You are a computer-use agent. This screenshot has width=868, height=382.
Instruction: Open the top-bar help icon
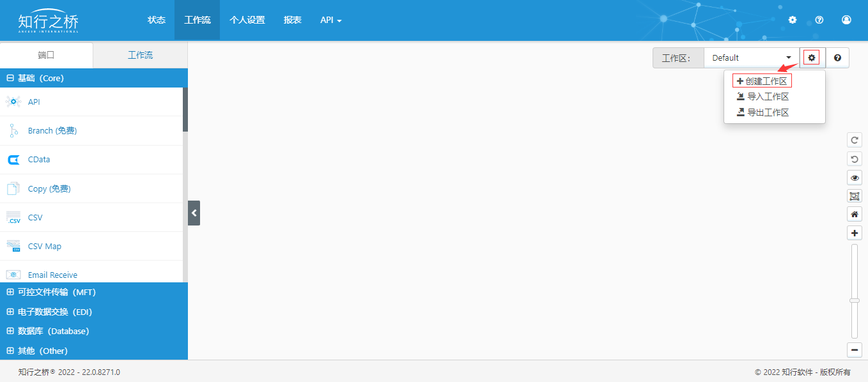[819, 20]
